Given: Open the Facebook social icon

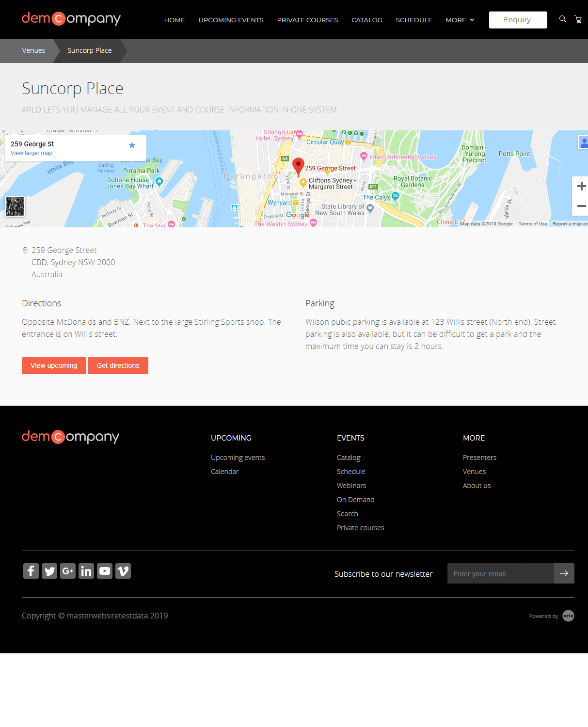Looking at the screenshot, I should (31, 571).
